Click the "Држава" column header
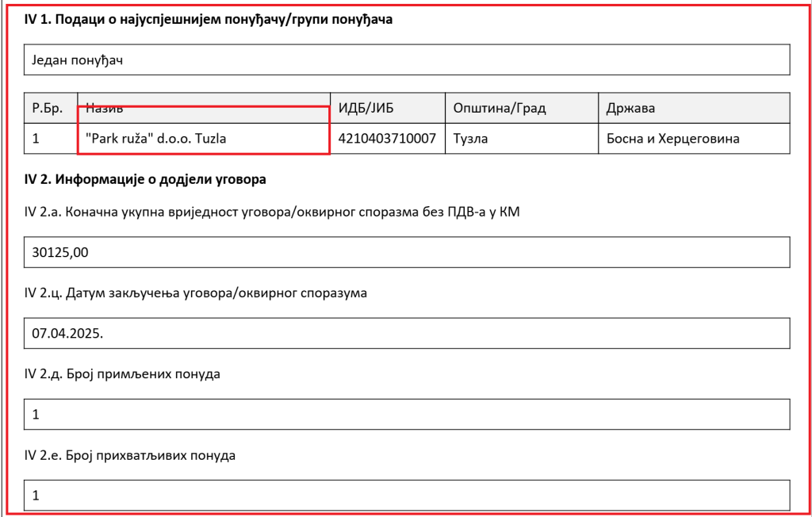Viewport: 812px width, 517px height. [x=694, y=108]
